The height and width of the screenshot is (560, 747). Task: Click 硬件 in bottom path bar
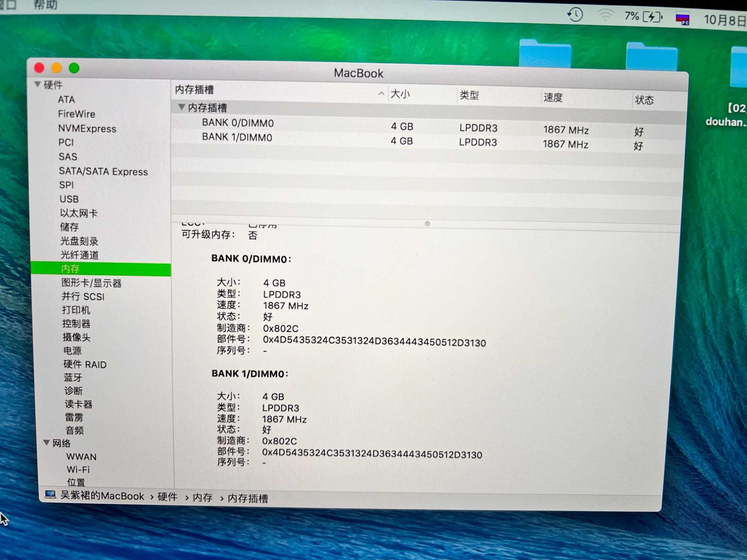pyautogui.click(x=167, y=497)
